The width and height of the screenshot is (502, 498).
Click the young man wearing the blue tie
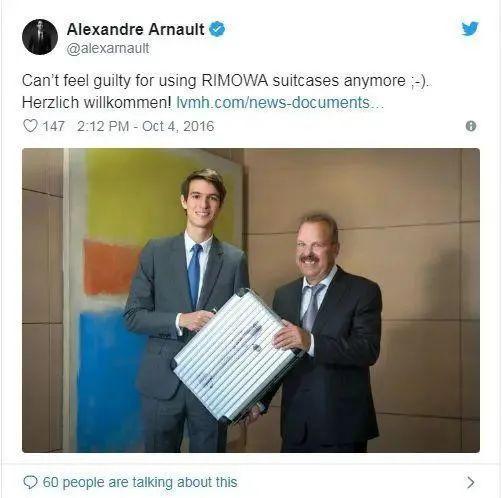pos(187,310)
